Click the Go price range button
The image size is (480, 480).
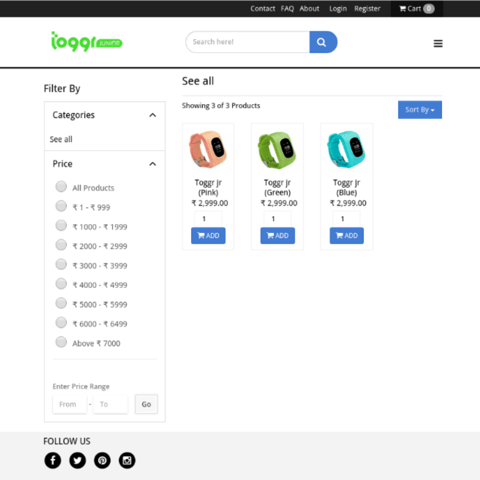(146, 404)
